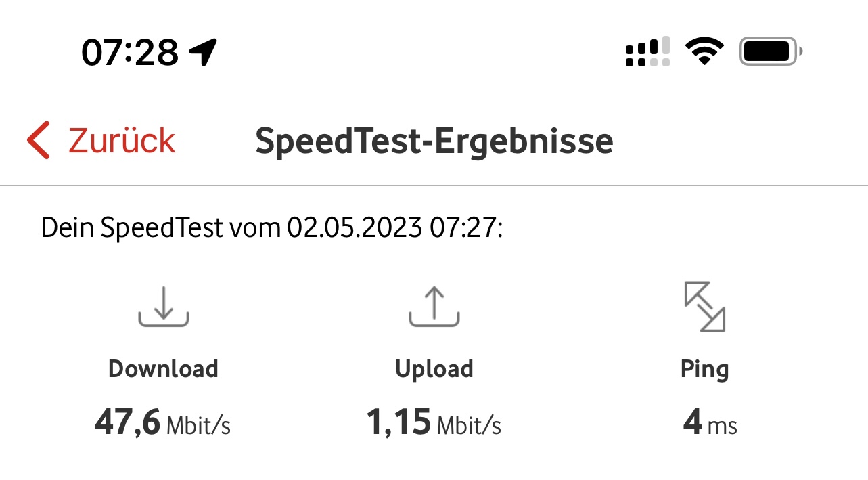Click the Ping diagonal arrows icon
The width and height of the screenshot is (868, 480).
(704, 307)
